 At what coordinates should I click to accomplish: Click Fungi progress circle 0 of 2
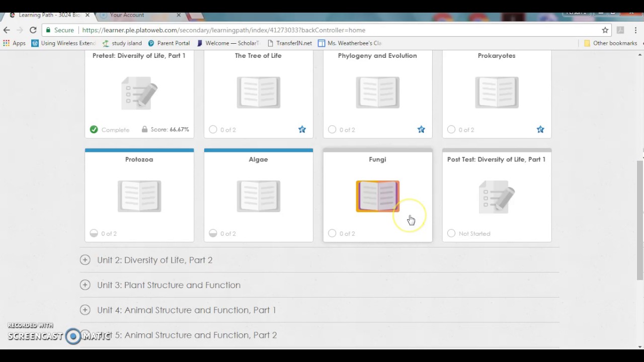[x=332, y=233]
